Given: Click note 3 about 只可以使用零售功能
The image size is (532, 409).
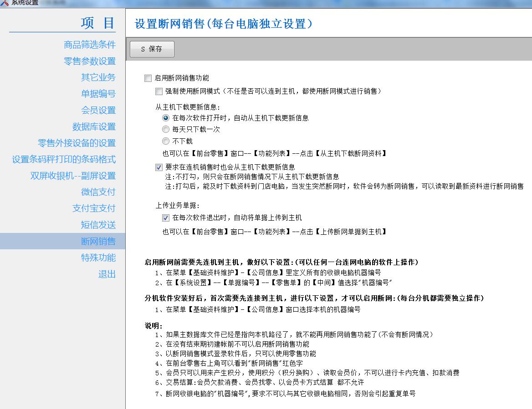Looking at the screenshot, I should [235, 354].
